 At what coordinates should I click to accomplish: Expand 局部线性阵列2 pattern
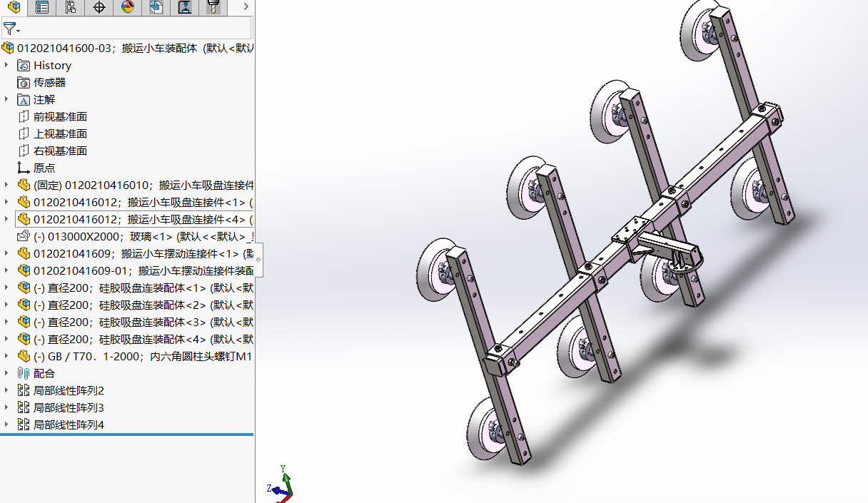click(6, 390)
